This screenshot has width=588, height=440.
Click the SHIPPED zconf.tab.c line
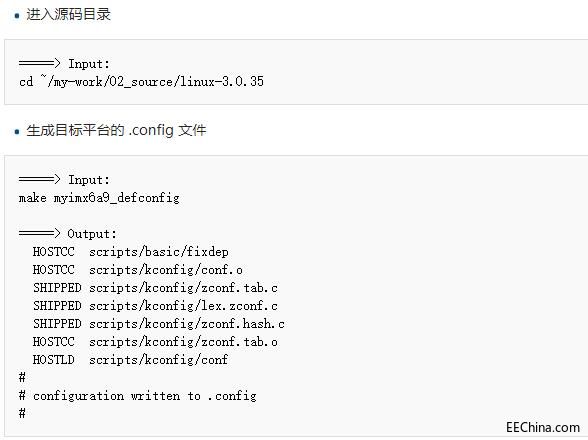click(155, 288)
